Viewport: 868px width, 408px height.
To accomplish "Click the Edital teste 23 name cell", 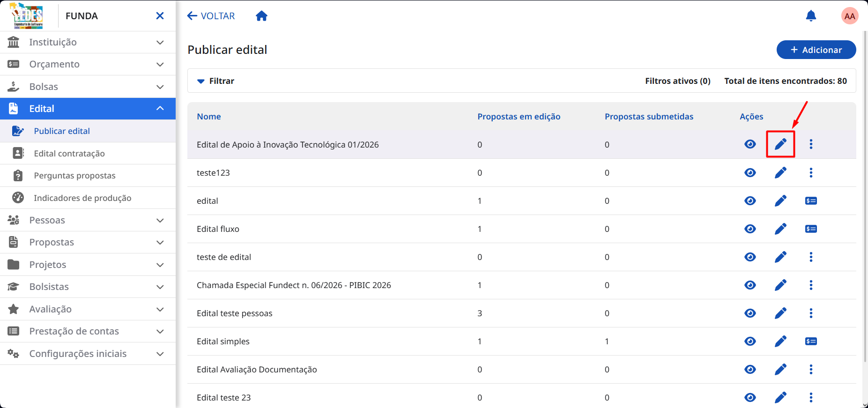I will (x=223, y=398).
